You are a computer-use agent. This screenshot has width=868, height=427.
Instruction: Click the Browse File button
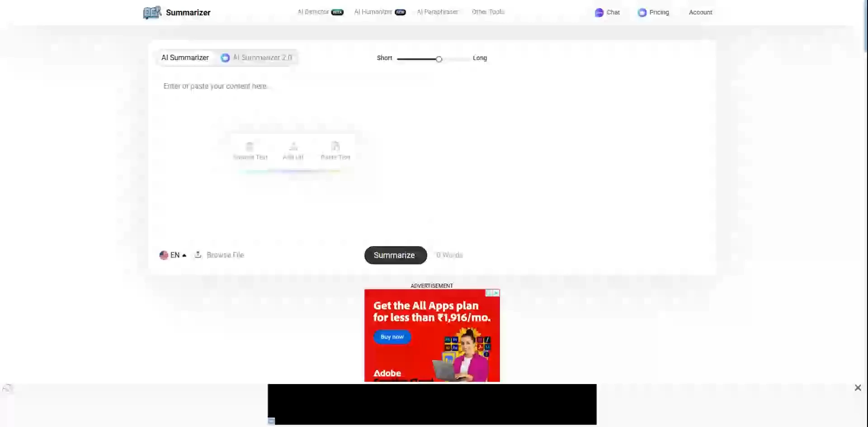click(x=225, y=255)
